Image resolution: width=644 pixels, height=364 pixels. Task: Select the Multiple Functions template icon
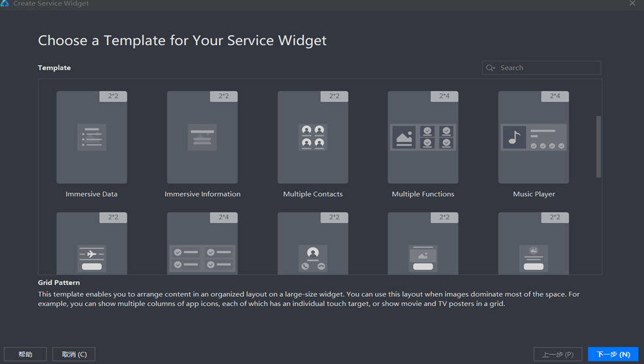[423, 138]
